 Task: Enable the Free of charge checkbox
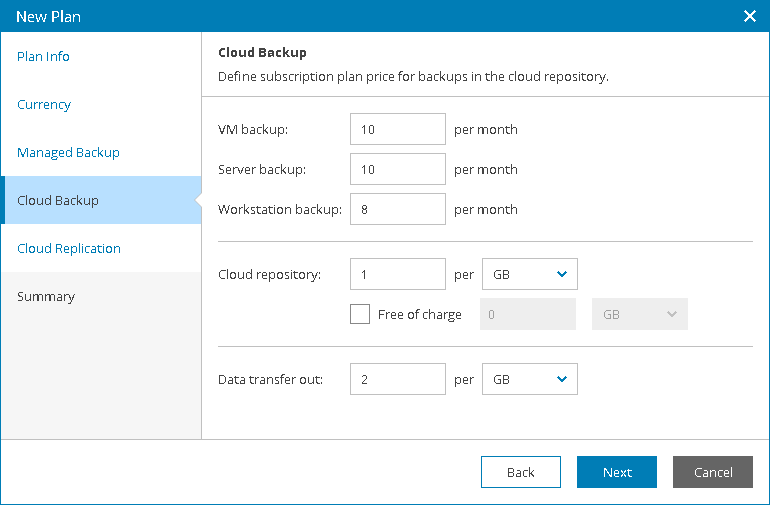360,314
